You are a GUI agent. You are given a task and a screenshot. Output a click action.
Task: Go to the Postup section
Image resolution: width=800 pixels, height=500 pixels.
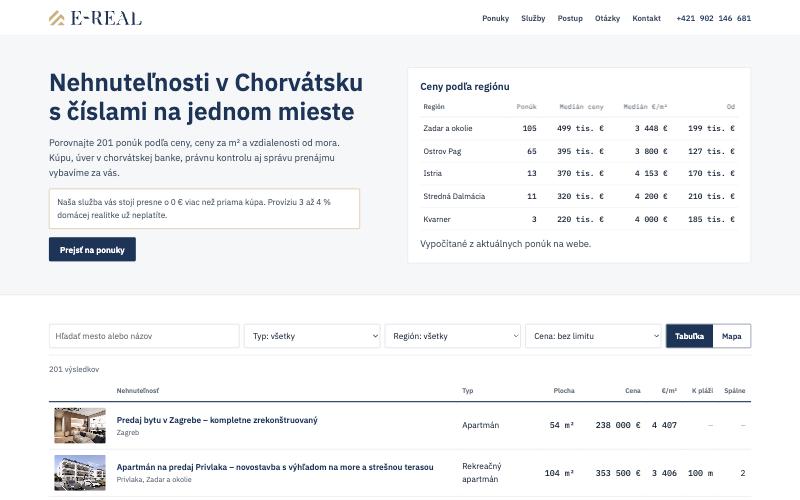click(570, 18)
